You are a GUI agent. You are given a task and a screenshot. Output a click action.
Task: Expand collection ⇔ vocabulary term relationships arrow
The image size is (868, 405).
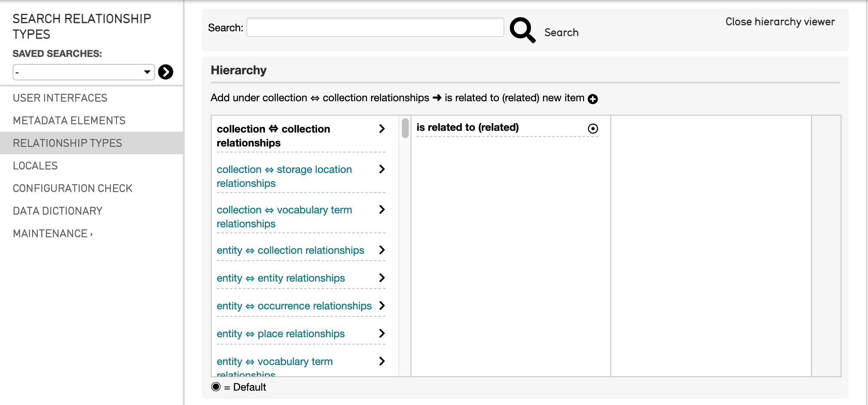coord(382,209)
